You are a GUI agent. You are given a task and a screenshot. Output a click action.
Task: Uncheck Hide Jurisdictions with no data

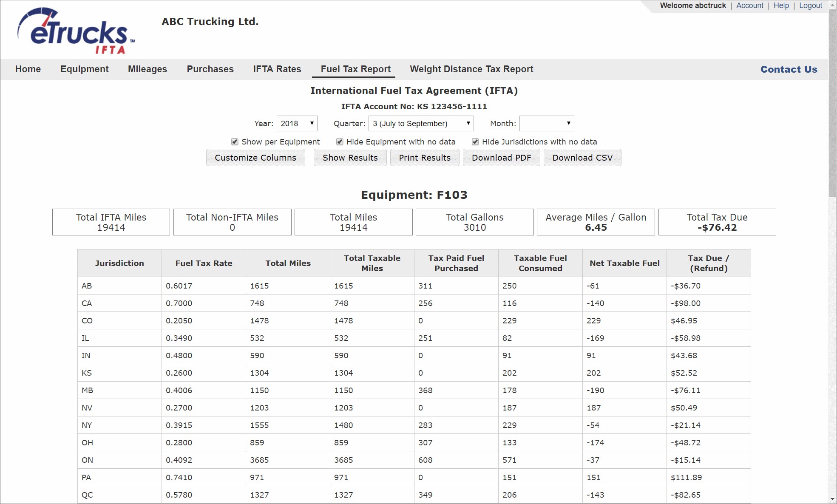coord(475,142)
